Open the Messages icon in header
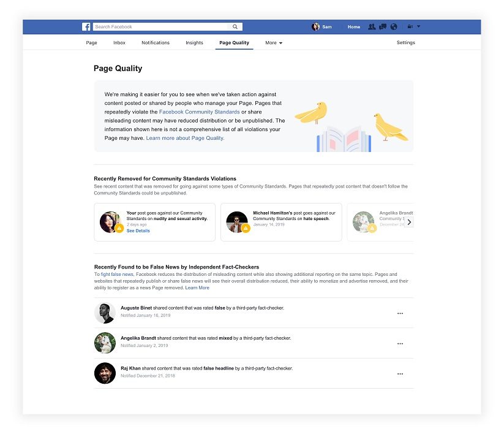This screenshot has height=434, width=504. tap(383, 27)
